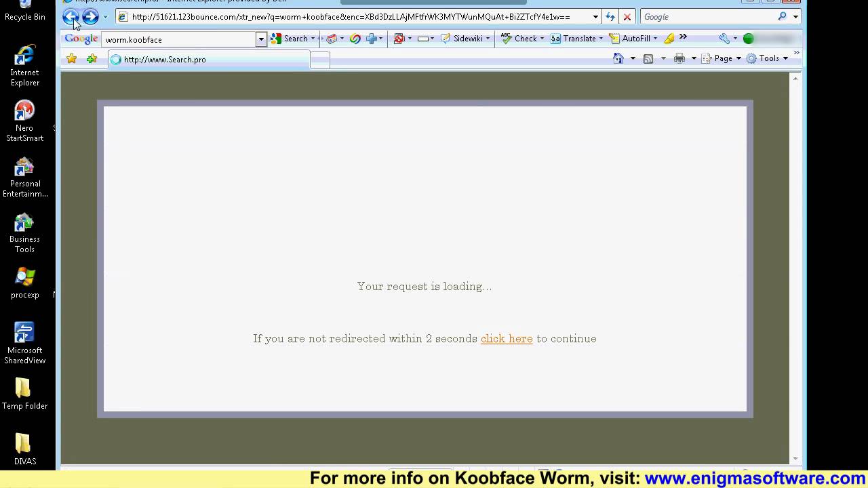868x488 pixels.
Task: Open the Temp Folder desktop icon
Action: (24, 394)
